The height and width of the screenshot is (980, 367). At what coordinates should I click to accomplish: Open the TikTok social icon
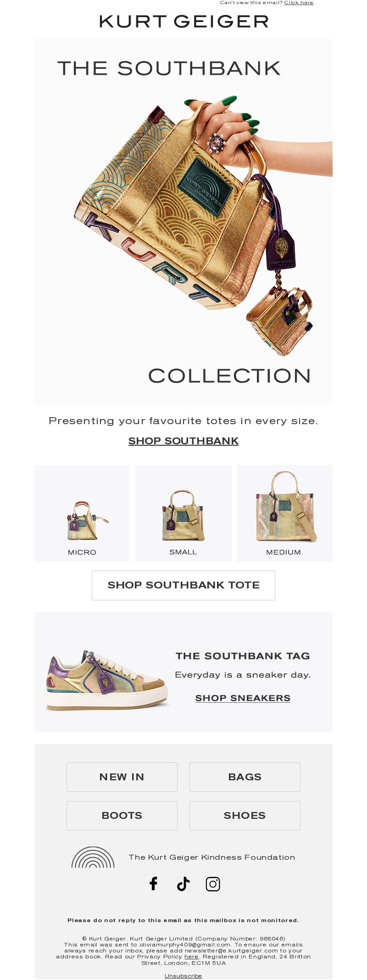tap(183, 884)
